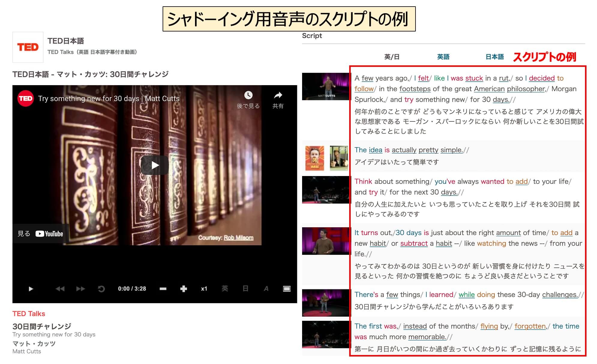This screenshot has width=597, height=364.
Task: Click the 共有 share arrow icon
Action: pyautogui.click(x=278, y=95)
